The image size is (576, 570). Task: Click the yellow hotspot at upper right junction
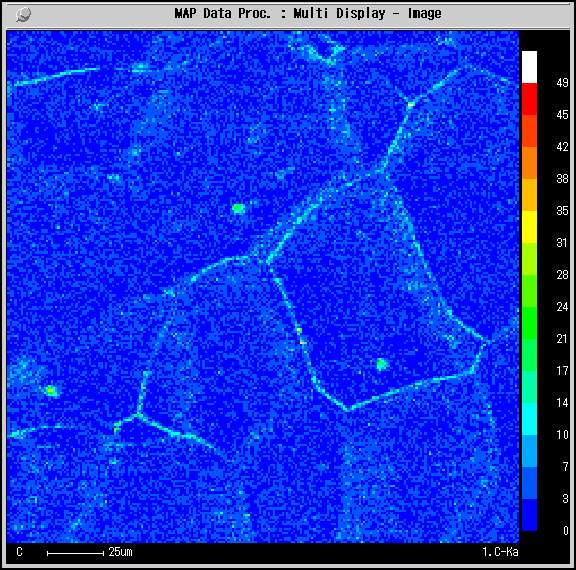411,104
